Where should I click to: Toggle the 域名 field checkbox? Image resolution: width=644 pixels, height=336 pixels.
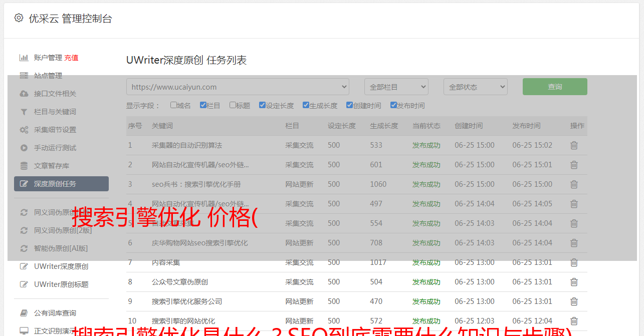(x=173, y=105)
